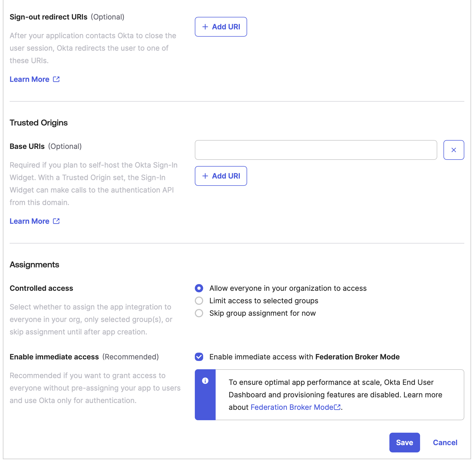The height and width of the screenshot is (461, 476).
Task: Click the Trusted Origins section heading
Action: [x=38, y=122]
